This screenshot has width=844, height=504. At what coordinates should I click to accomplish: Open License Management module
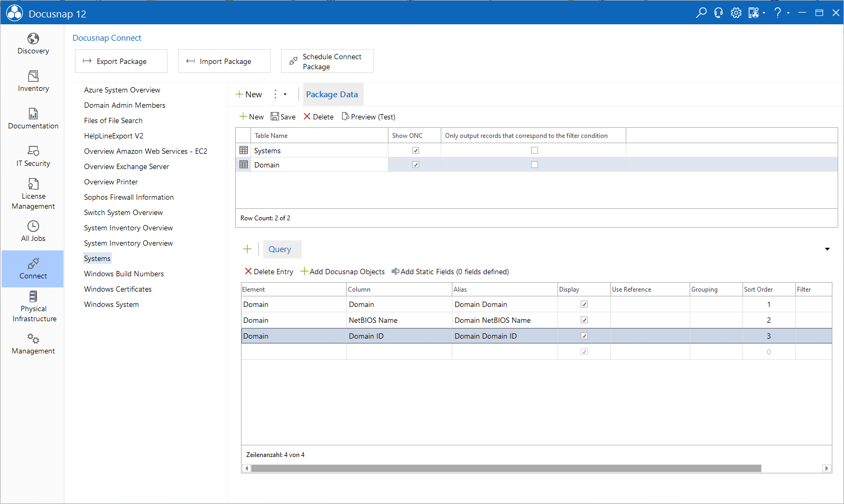(33, 194)
